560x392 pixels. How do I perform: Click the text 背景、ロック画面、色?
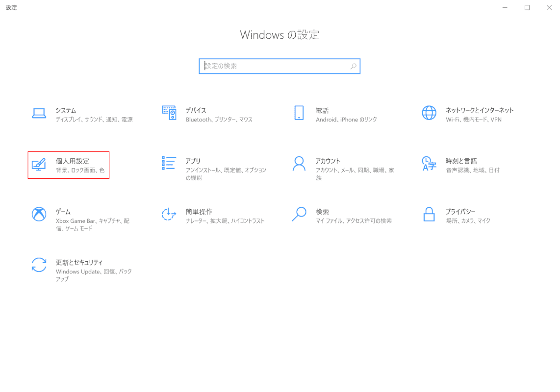[80, 171]
